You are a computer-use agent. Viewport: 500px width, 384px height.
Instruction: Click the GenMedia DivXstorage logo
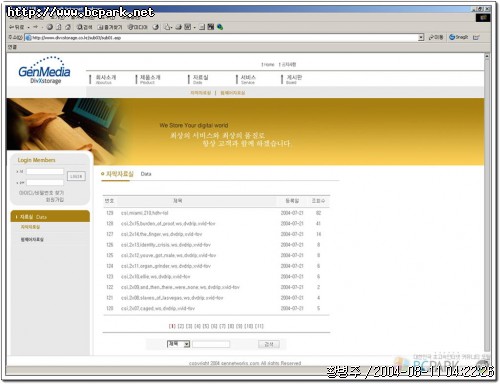pos(44,71)
